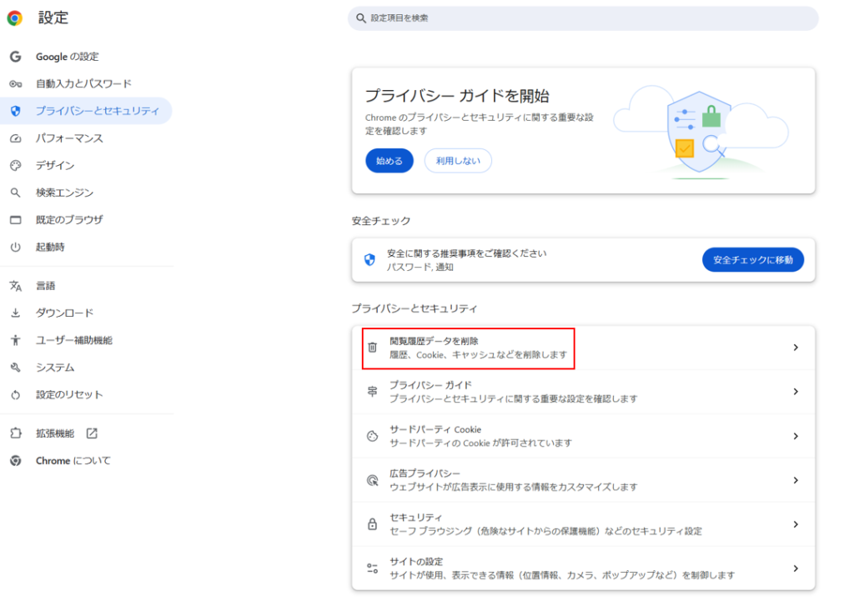854x616 pixels.
Task: Click the 安全チェックに移動 button
Action: pyautogui.click(x=752, y=259)
